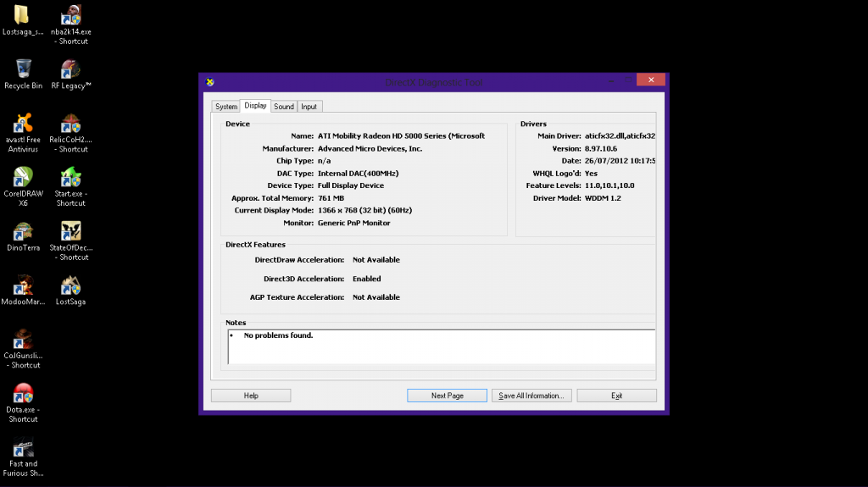
Task: Select avast! Free Antivirus icon
Action: (x=23, y=123)
